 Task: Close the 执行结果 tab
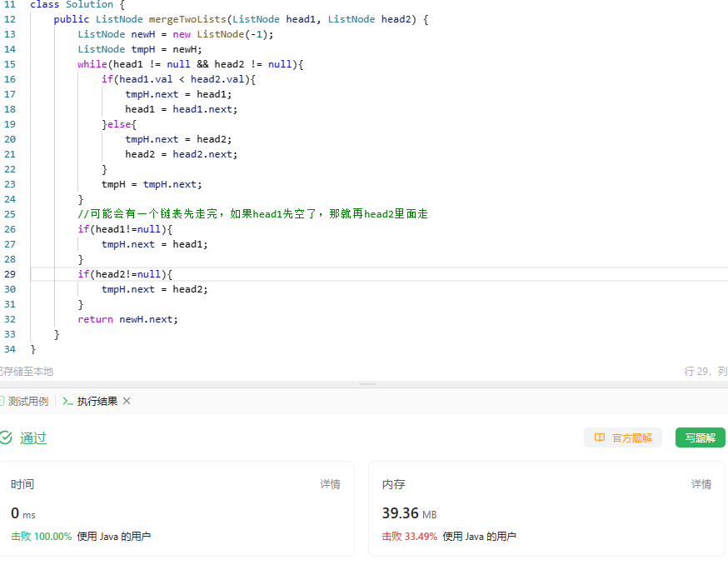coord(127,401)
